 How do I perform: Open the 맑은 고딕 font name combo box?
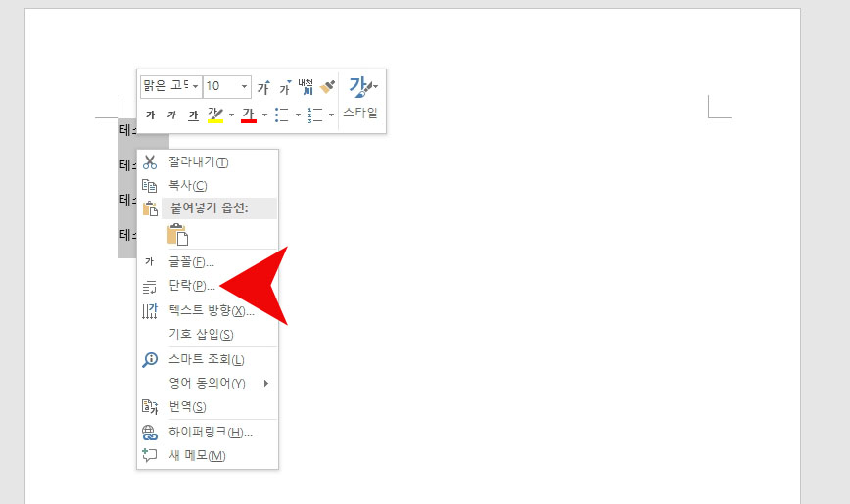(170, 87)
